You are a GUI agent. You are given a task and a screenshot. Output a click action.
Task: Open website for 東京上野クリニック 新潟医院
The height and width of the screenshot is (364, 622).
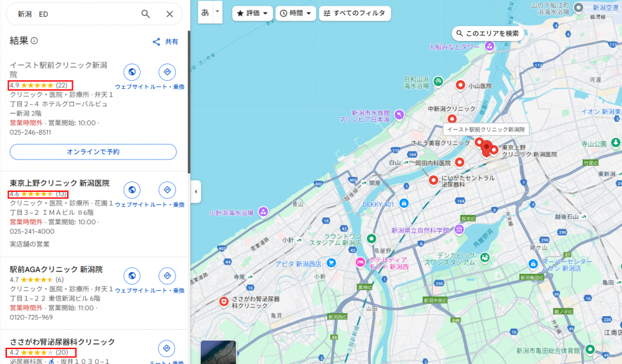(x=132, y=191)
